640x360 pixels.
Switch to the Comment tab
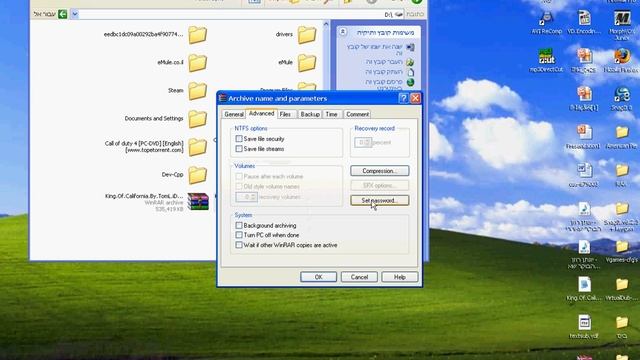click(358, 114)
